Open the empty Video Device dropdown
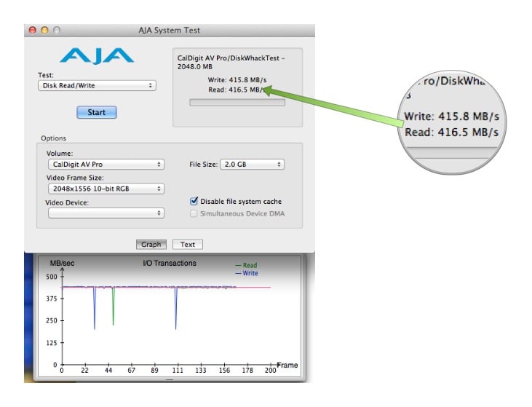 [x=106, y=213]
